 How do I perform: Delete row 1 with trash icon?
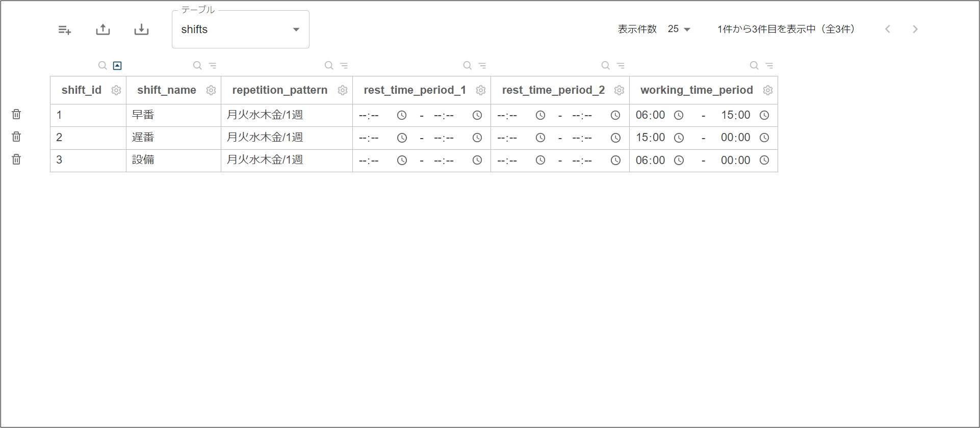coord(16,114)
